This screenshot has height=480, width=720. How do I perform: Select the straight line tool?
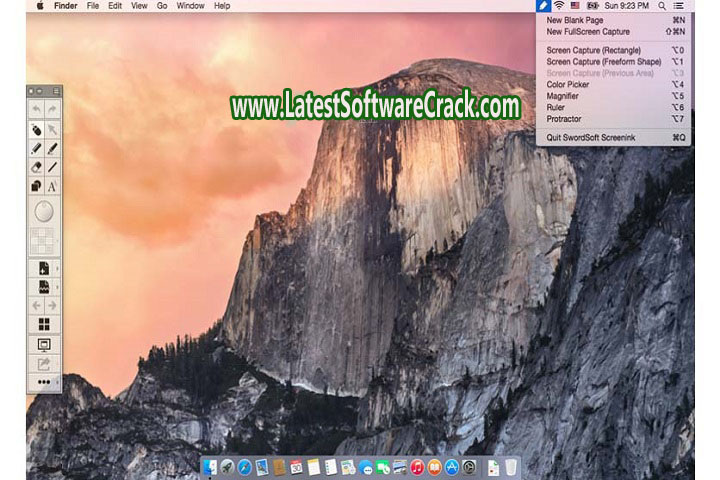tap(53, 167)
